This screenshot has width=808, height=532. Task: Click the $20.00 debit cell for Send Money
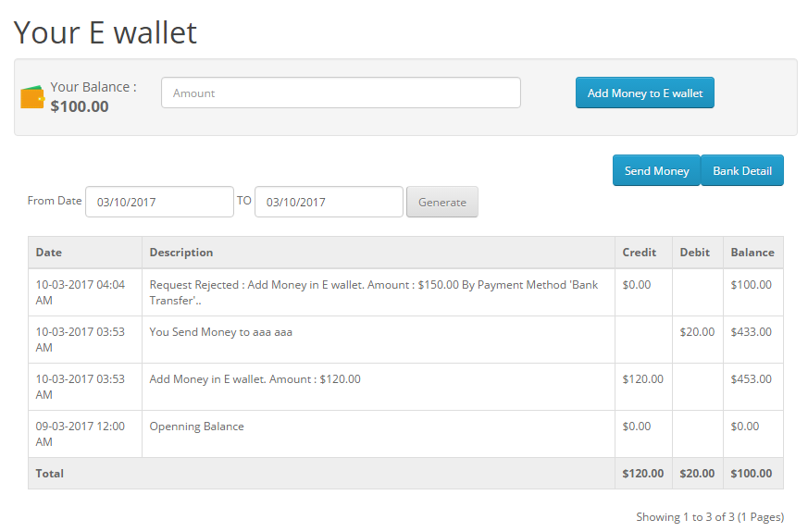(x=697, y=332)
